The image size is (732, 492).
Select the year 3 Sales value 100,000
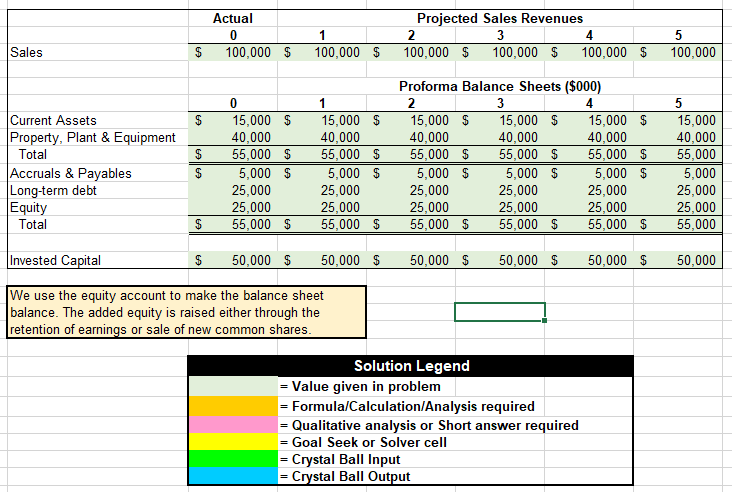(515, 52)
